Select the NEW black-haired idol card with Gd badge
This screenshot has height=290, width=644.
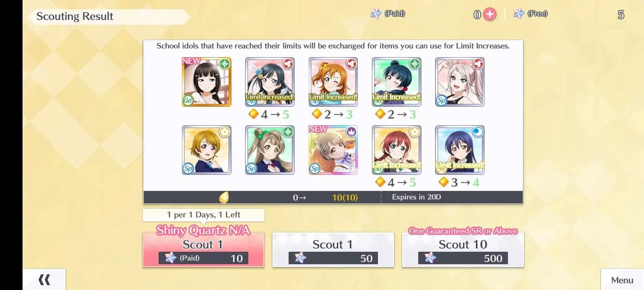click(206, 82)
